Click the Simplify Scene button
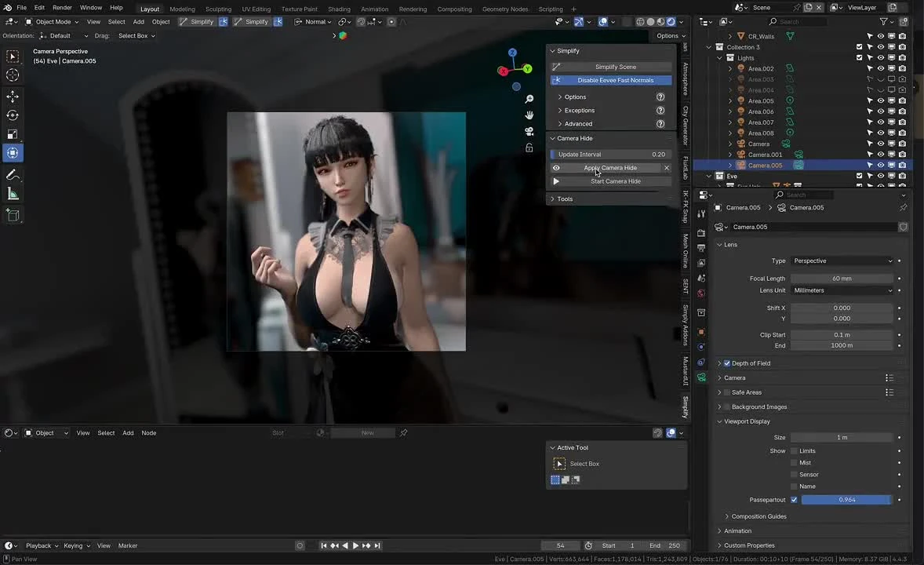 pos(611,67)
